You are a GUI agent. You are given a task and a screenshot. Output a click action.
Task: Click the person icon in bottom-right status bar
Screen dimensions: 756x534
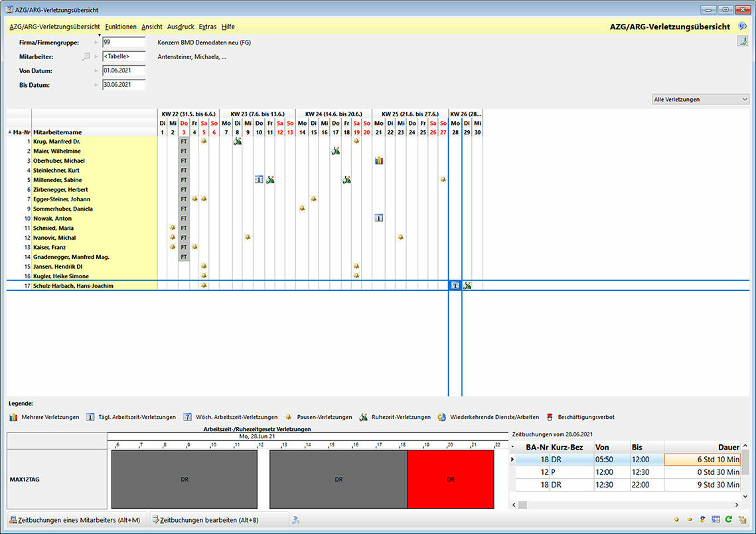click(x=703, y=519)
